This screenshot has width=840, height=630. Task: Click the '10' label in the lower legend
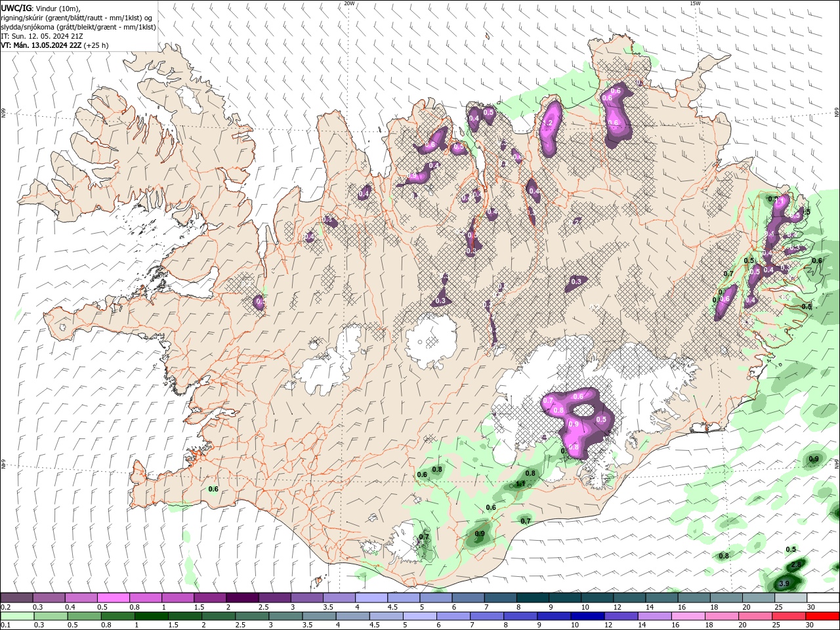(x=575, y=626)
